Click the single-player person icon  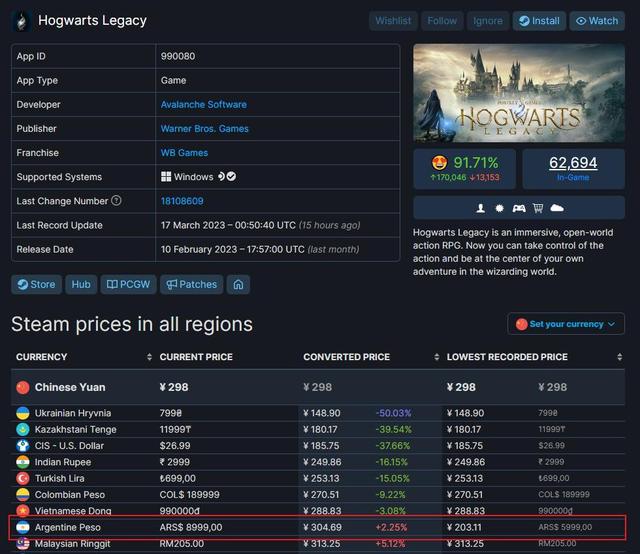click(479, 208)
